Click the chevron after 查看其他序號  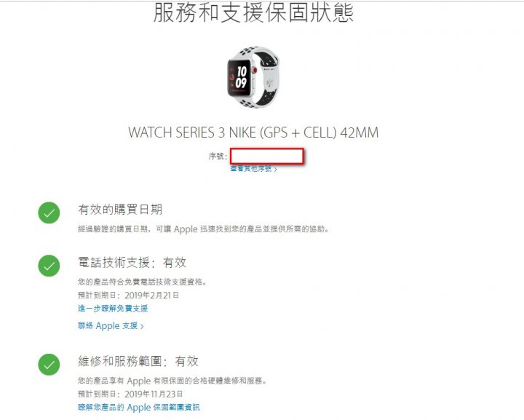click(x=275, y=169)
